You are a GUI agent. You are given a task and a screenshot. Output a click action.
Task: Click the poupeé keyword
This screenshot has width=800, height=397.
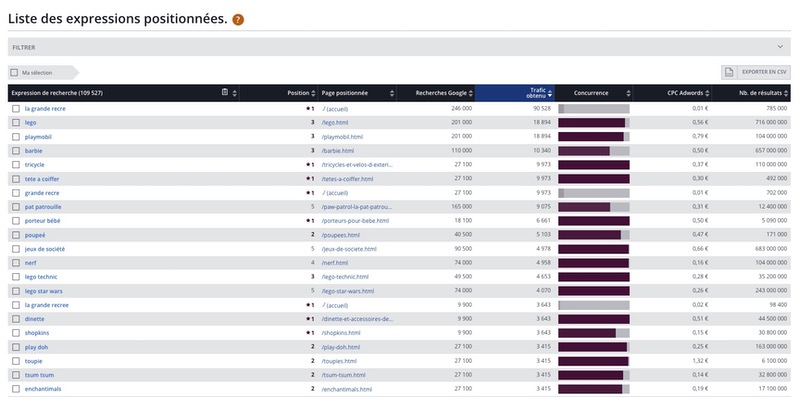point(35,235)
